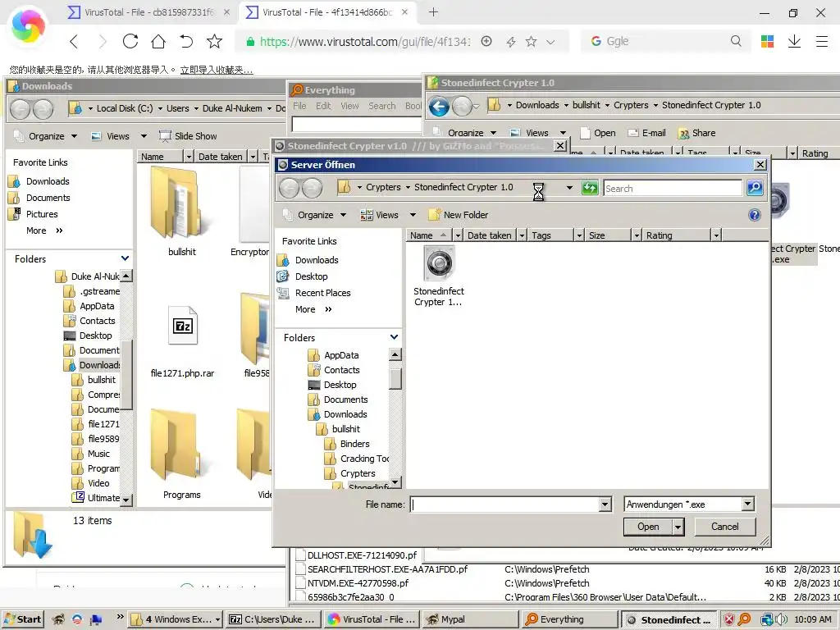Click the Open button split arrow

click(x=678, y=527)
